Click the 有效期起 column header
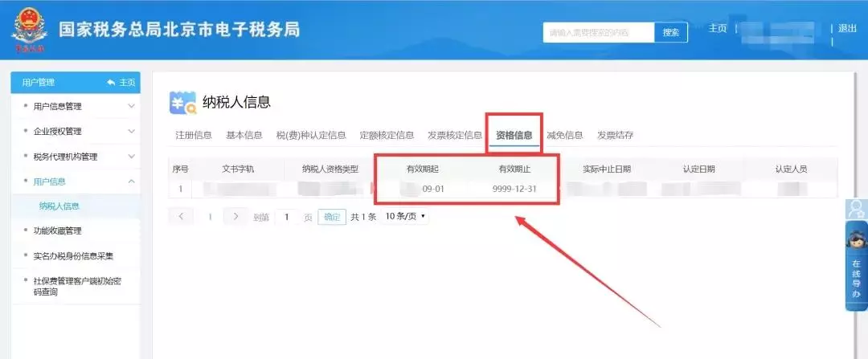Screen dimensions: 868x359 423,169
